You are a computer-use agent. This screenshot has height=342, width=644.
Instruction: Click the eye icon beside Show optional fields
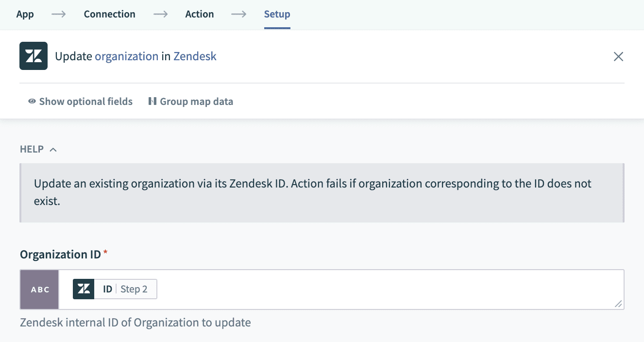[x=32, y=101]
